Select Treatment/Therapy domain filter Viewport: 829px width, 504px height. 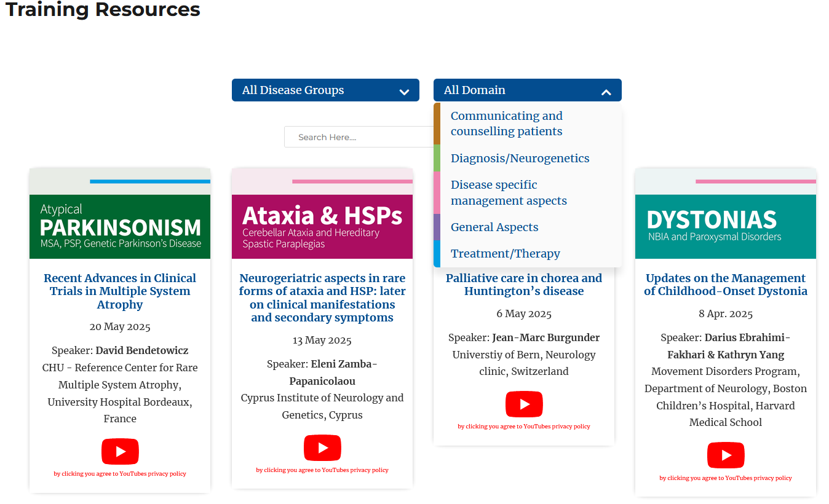pos(505,254)
